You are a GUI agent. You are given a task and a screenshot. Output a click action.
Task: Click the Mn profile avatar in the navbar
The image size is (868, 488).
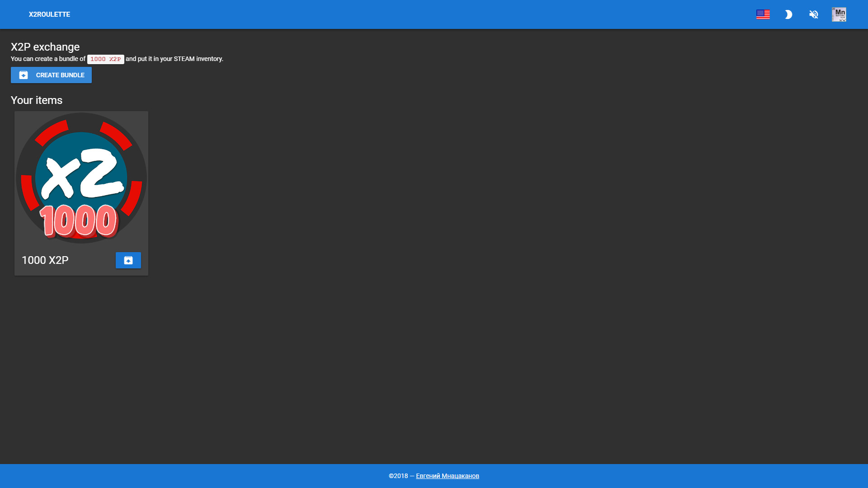tap(839, 14)
